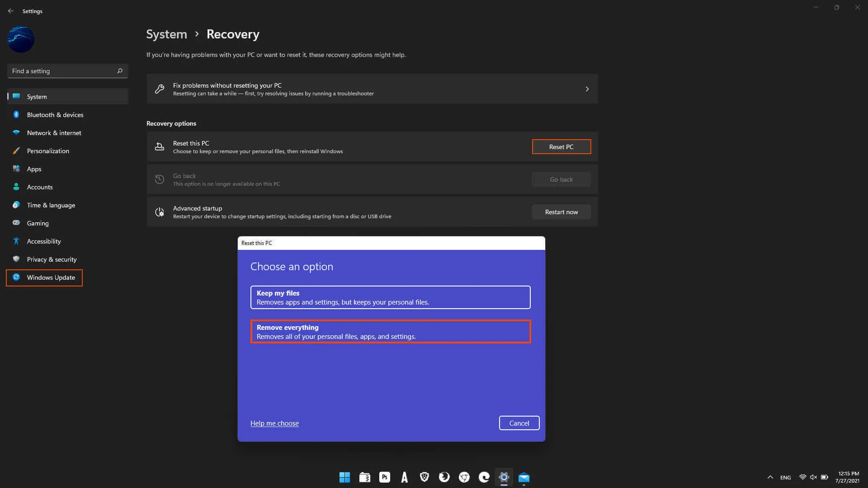Image resolution: width=868 pixels, height=488 pixels.
Task: Cancel the Reset this PC dialog
Action: click(x=519, y=422)
